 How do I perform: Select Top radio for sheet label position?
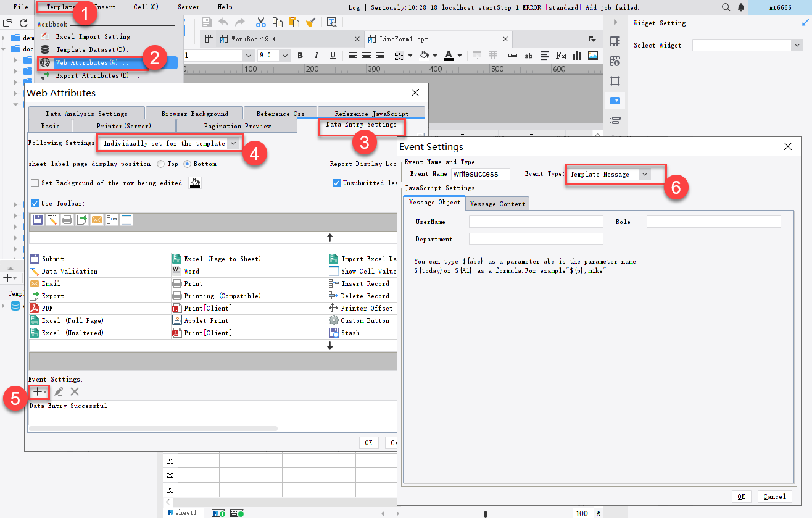[160, 164]
